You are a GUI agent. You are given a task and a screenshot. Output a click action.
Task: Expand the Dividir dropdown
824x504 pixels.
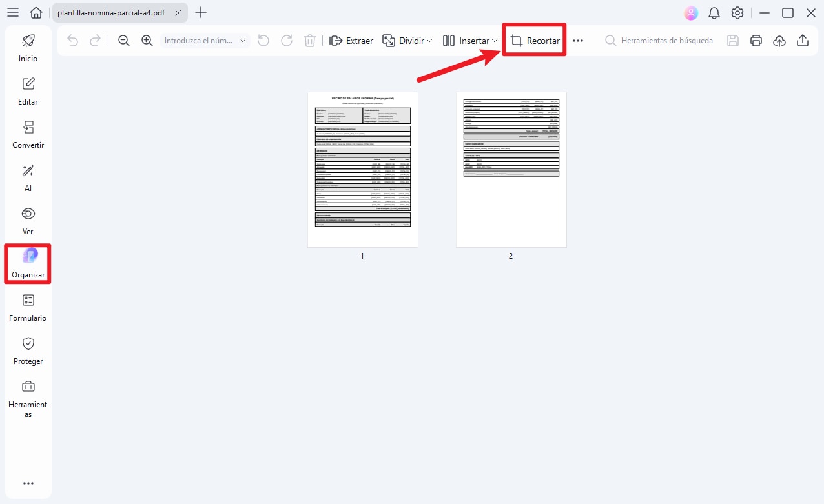[x=407, y=41]
